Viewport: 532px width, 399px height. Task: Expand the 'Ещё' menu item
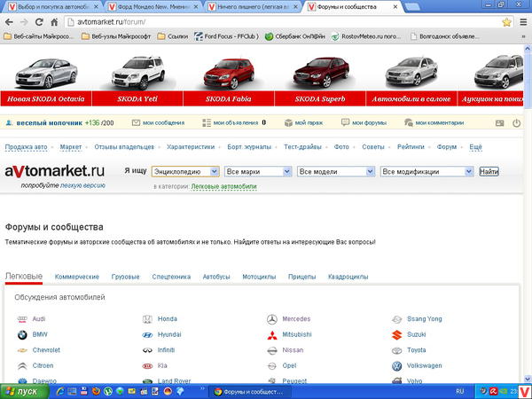tap(475, 147)
